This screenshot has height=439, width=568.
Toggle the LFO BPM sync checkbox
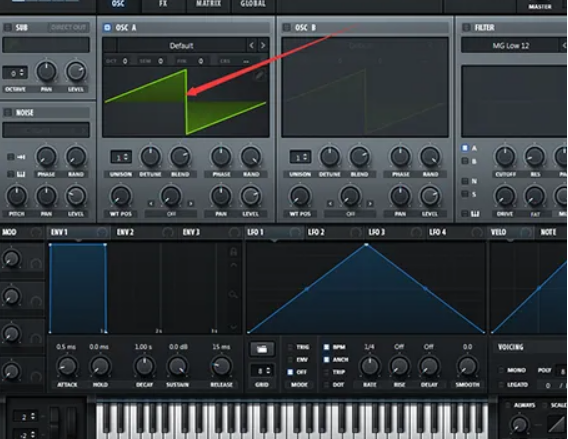[326, 347]
